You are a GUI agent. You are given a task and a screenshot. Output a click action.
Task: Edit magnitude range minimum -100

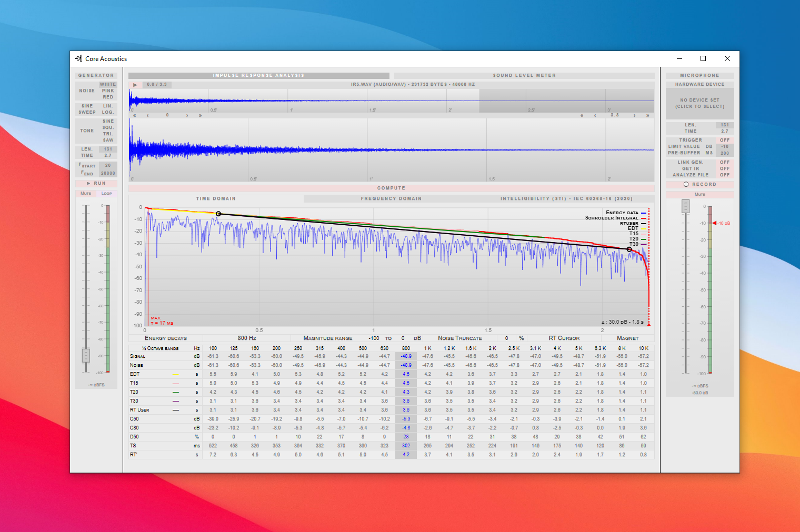coord(374,338)
